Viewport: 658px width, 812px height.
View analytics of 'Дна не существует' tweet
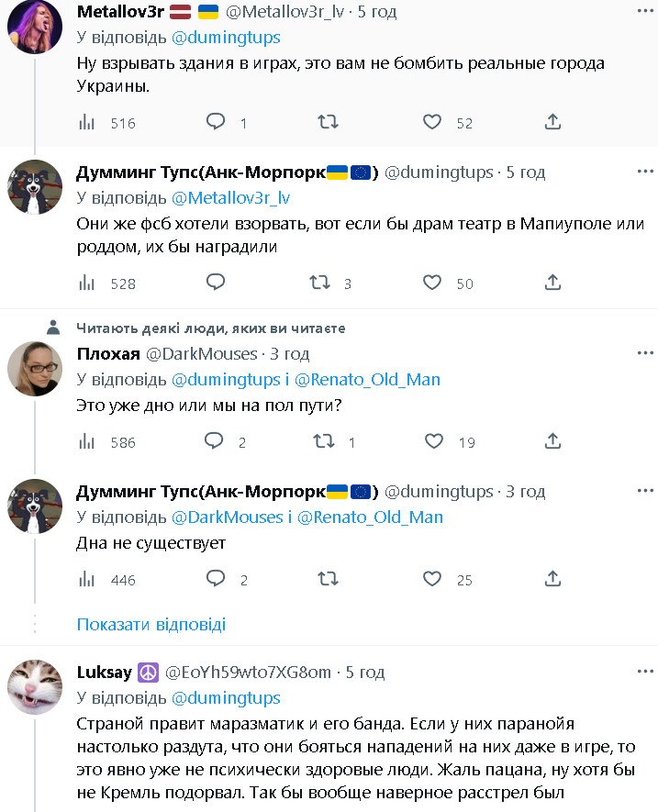click(88, 579)
